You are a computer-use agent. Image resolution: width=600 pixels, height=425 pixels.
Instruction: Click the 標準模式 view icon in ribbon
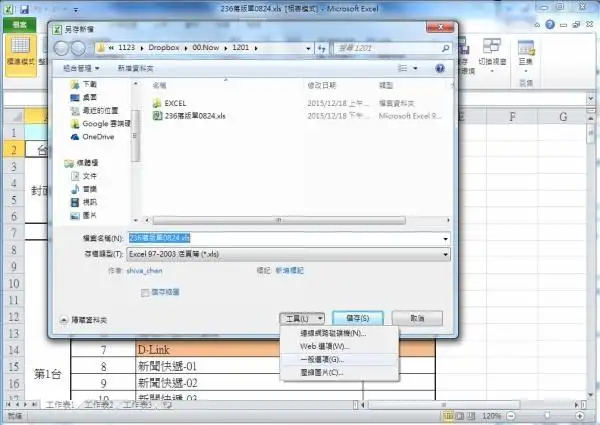pyautogui.click(x=19, y=48)
